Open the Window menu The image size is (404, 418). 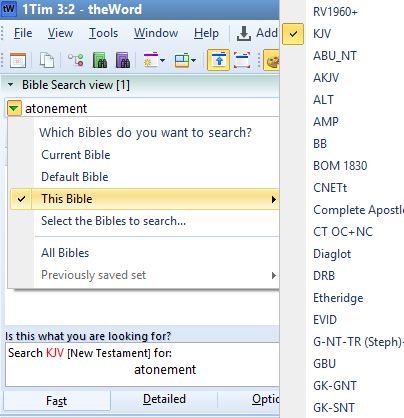click(x=156, y=33)
